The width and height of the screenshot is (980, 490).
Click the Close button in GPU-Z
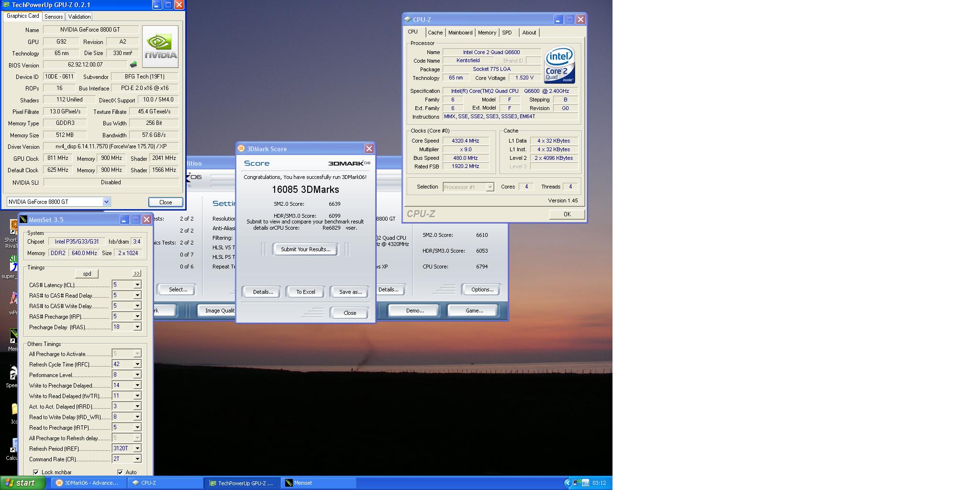click(x=166, y=202)
